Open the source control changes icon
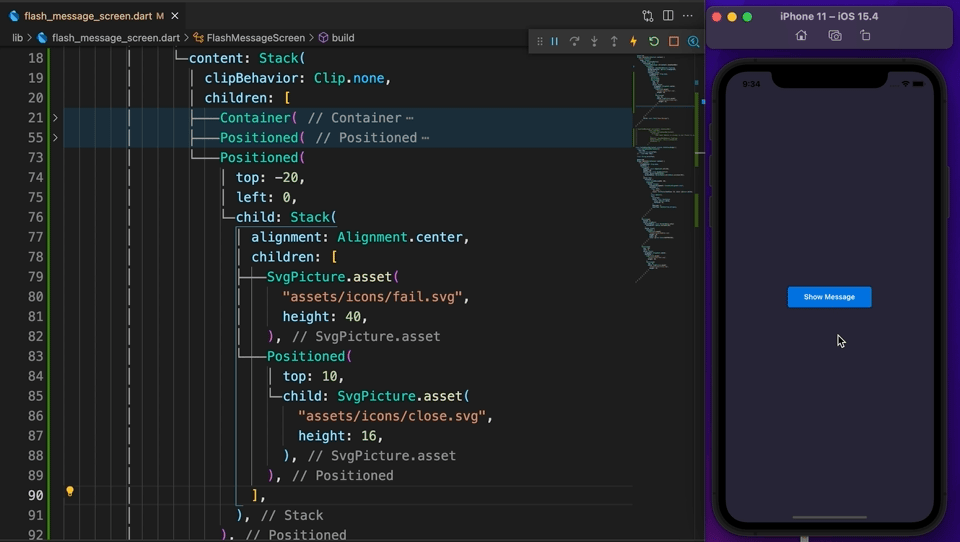 pos(648,15)
